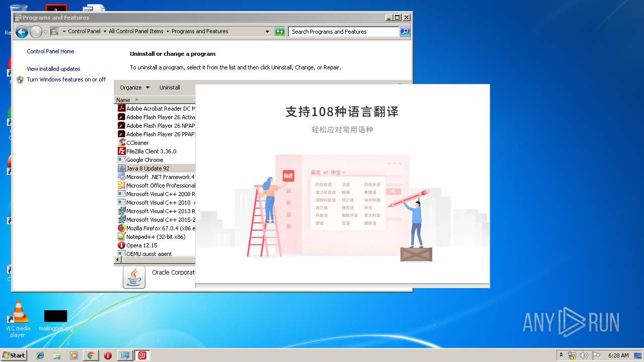Image resolution: width=644 pixels, height=362 pixels.
Task: Click the Control Panel breadcrumb
Action: [x=84, y=31]
